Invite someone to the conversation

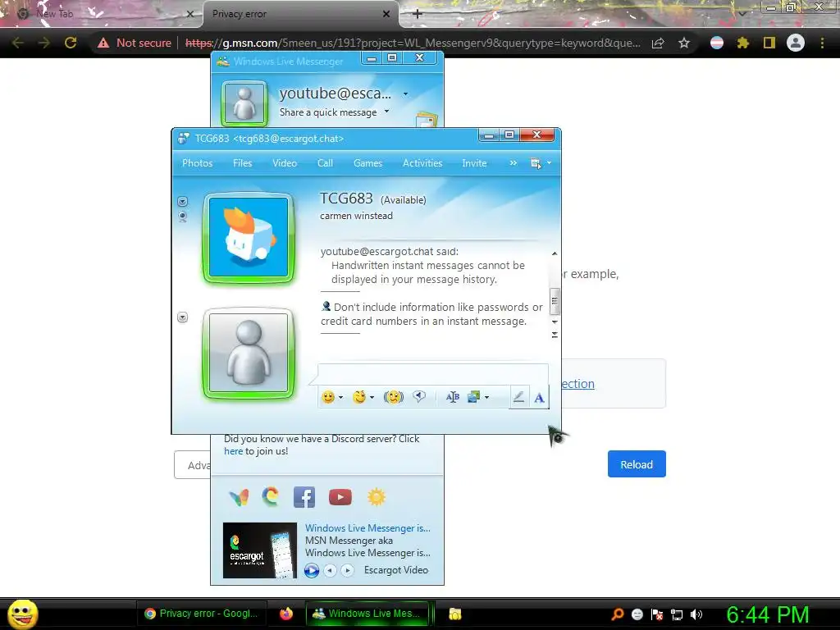474,163
